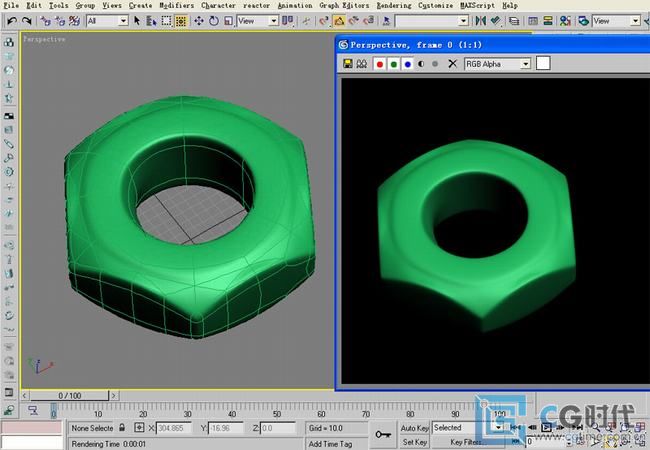The image size is (650, 450).
Task: Open the Schematic View icon
Action: tap(548, 21)
